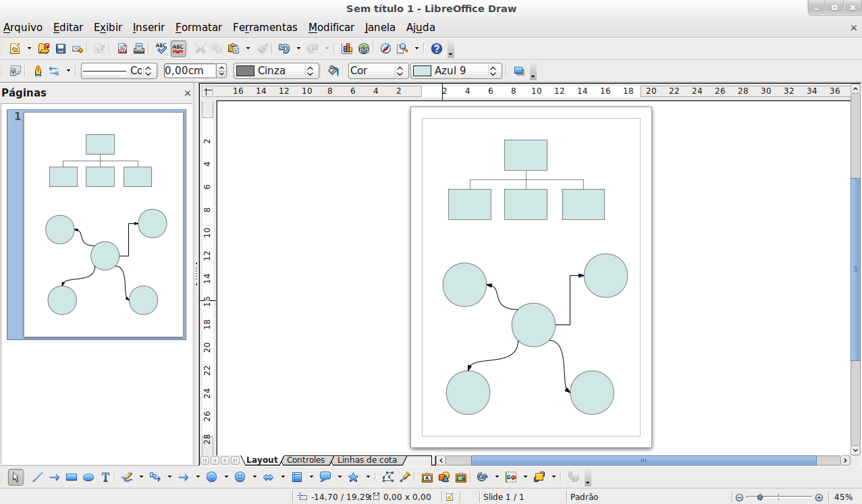Click the zoom slider handle

click(760, 497)
